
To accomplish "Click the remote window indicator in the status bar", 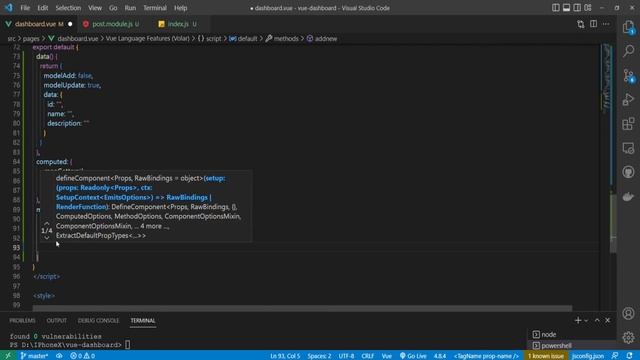I will 8,356.
